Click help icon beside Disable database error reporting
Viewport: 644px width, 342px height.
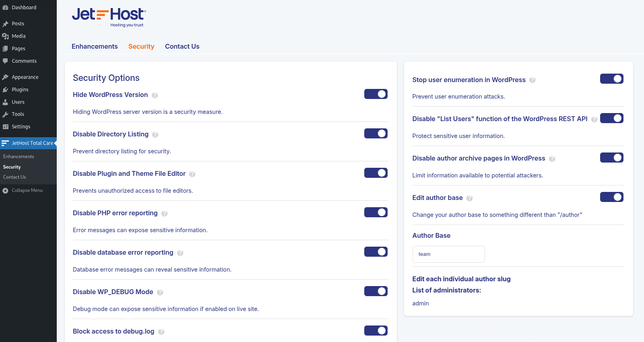click(180, 253)
